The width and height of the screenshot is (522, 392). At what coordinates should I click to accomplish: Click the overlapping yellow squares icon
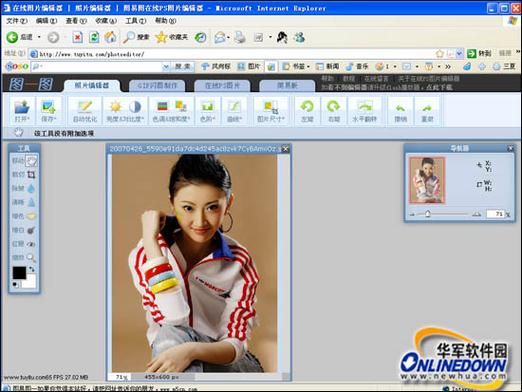pos(181,106)
